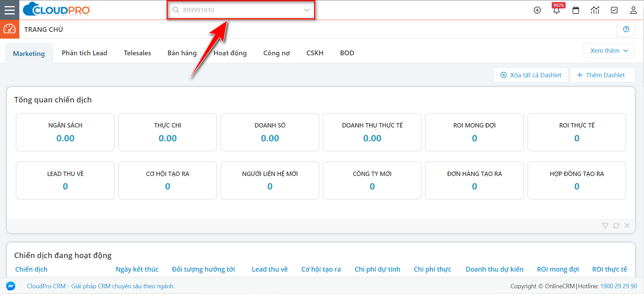Open the quick create plus icon
The width and height of the screenshot is (644, 294).
[537, 10]
